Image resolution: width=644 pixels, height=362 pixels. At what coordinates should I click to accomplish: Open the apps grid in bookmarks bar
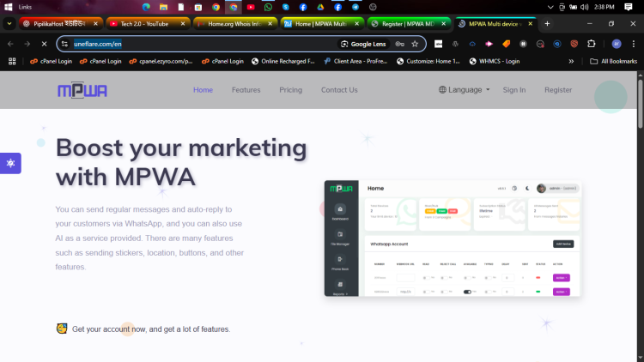(12, 61)
